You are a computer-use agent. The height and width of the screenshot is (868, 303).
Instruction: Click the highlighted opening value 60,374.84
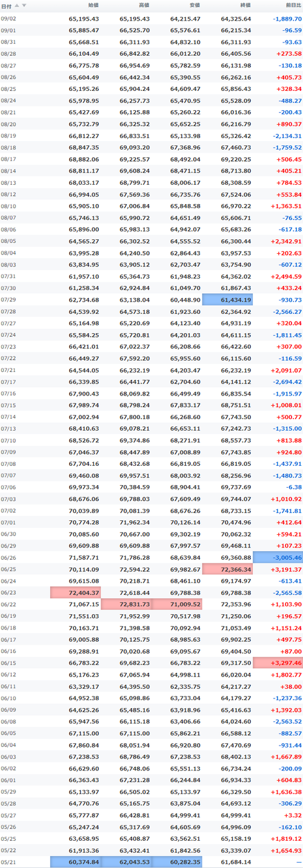point(76,861)
